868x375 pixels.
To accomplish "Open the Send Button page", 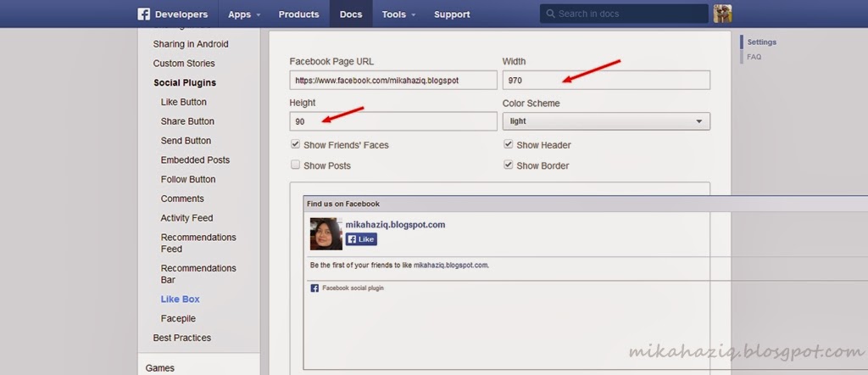I will point(186,141).
